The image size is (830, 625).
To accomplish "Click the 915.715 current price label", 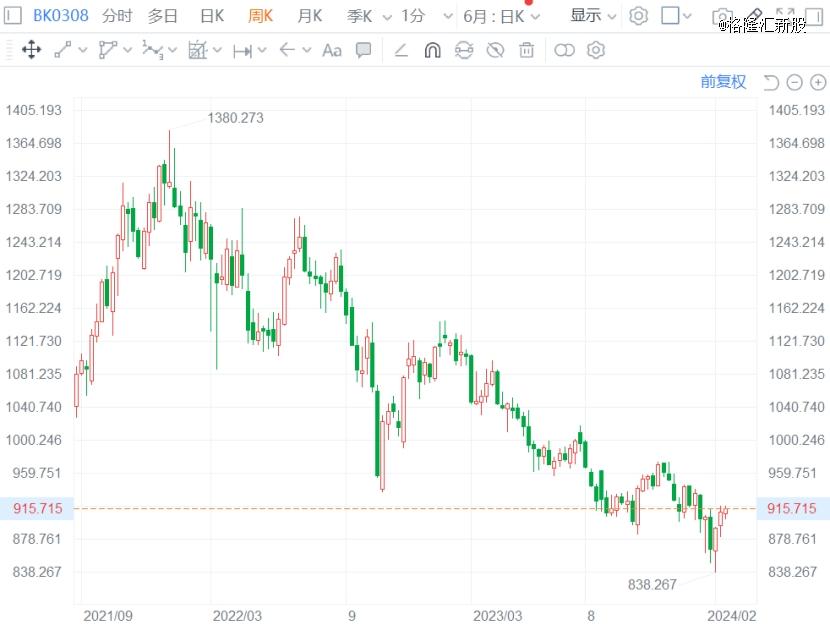I will click(37, 508).
